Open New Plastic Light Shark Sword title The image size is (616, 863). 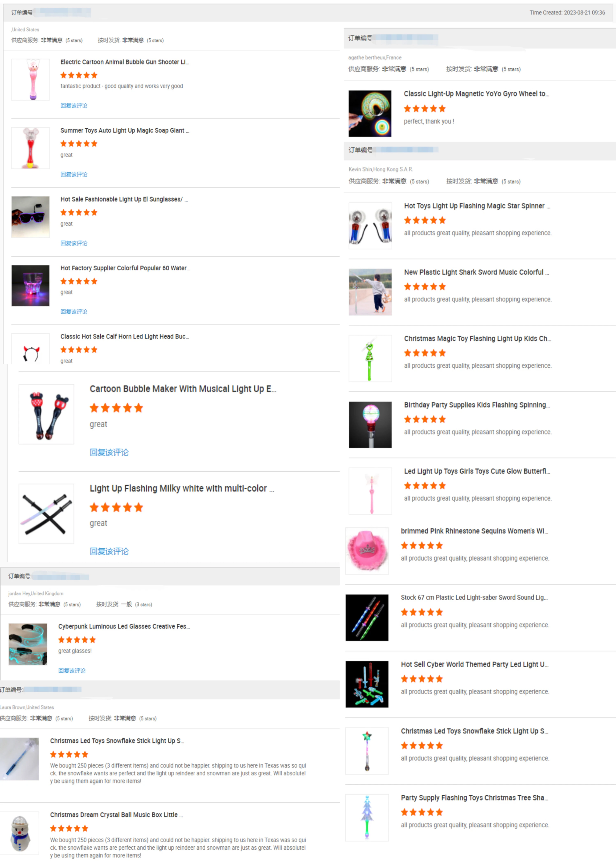tap(476, 272)
